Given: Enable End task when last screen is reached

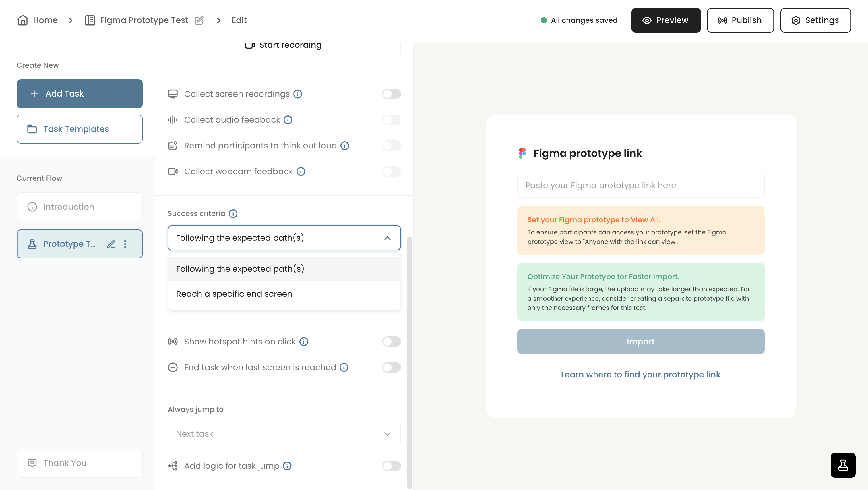Looking at the screenshot, I should tap(391, 367).
